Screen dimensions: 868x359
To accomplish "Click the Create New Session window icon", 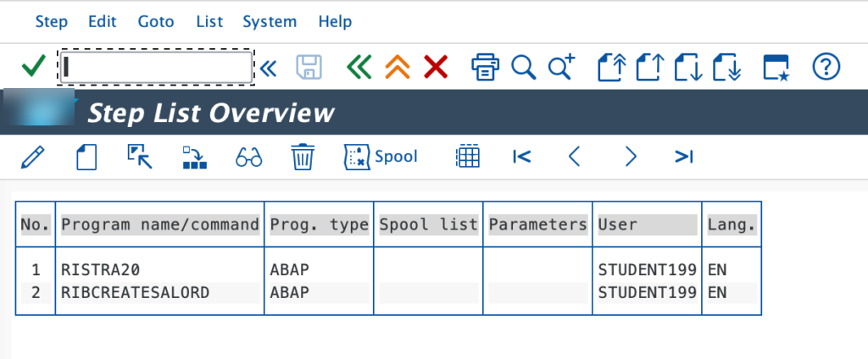I will [776, 68].
